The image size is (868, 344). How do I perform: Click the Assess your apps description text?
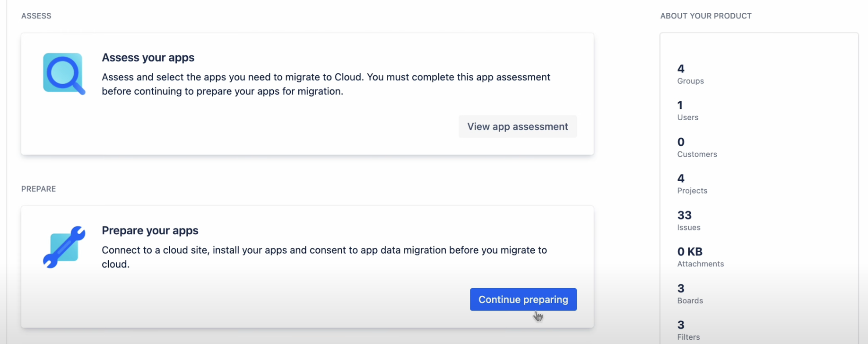click(325, 84)
